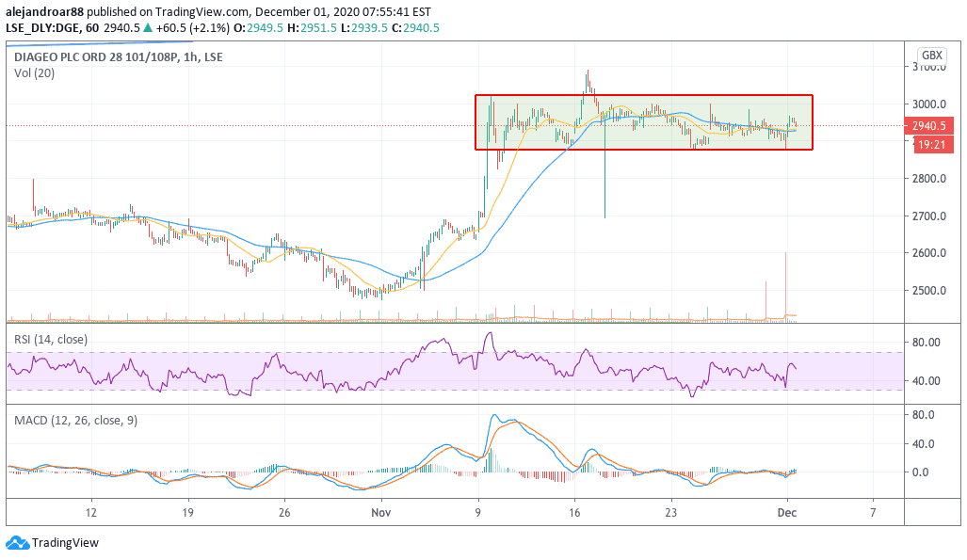Click the 7 date label on time axis

873,513
